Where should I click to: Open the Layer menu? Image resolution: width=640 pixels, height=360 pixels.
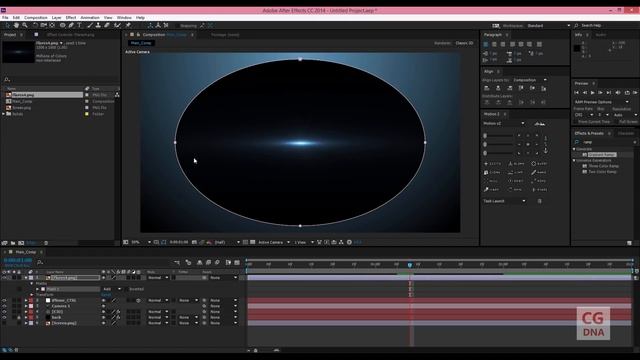click(x=56, y=18)
